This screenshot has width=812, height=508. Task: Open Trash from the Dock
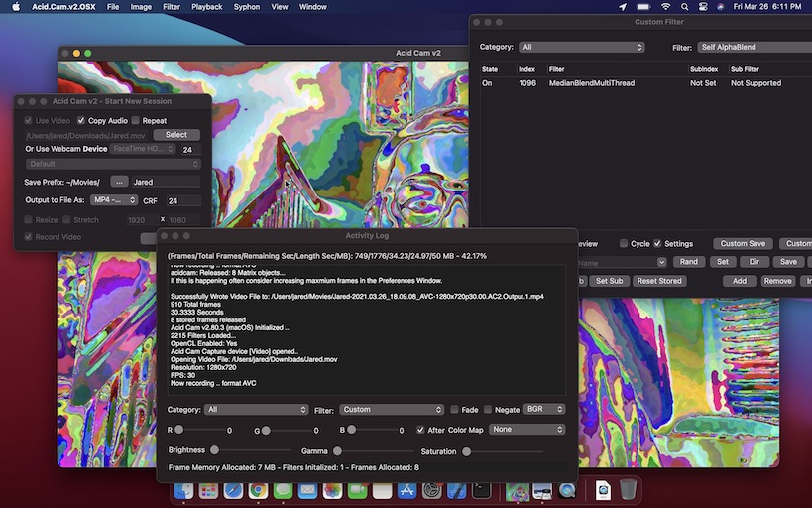[x=628, y=490]
